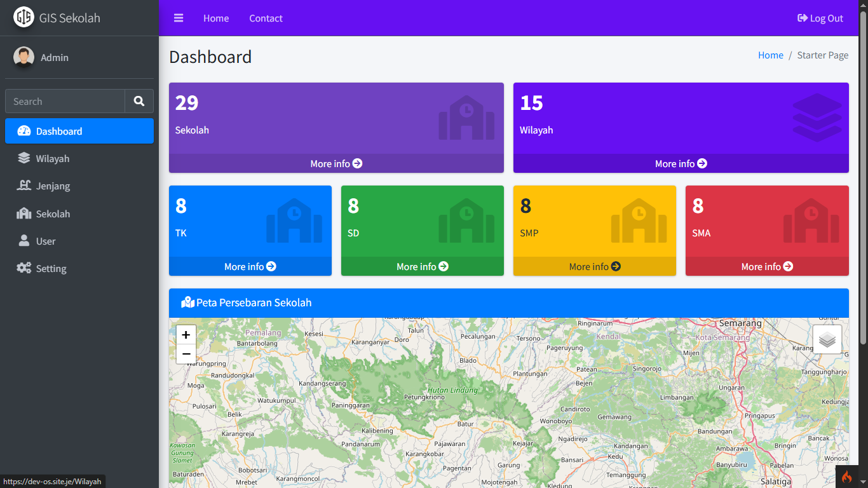Screen dimensions: 868x488
Task: Click the Peta Persebaran Sekolah title
Action: (x=254, y=302)
